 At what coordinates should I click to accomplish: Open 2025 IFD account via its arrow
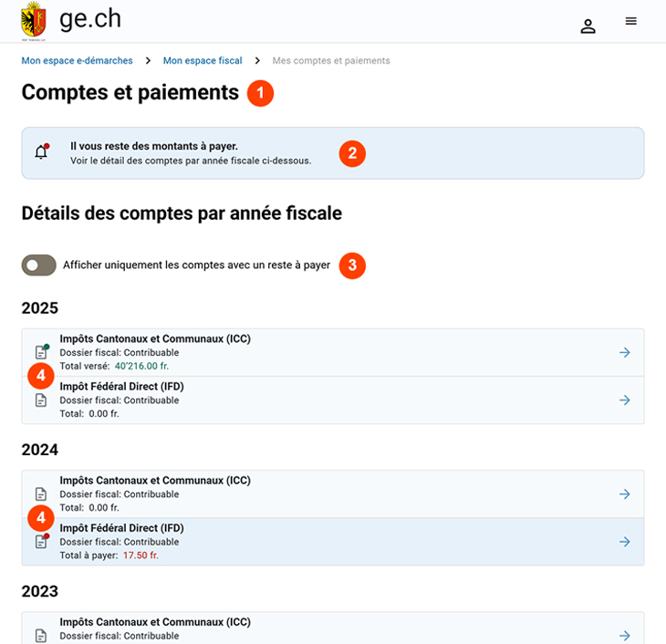[624, 400]
